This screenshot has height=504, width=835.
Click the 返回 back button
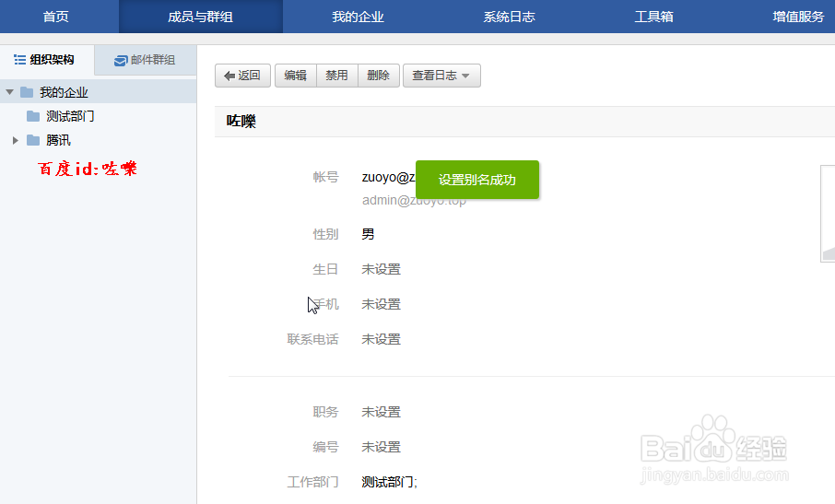242,76
